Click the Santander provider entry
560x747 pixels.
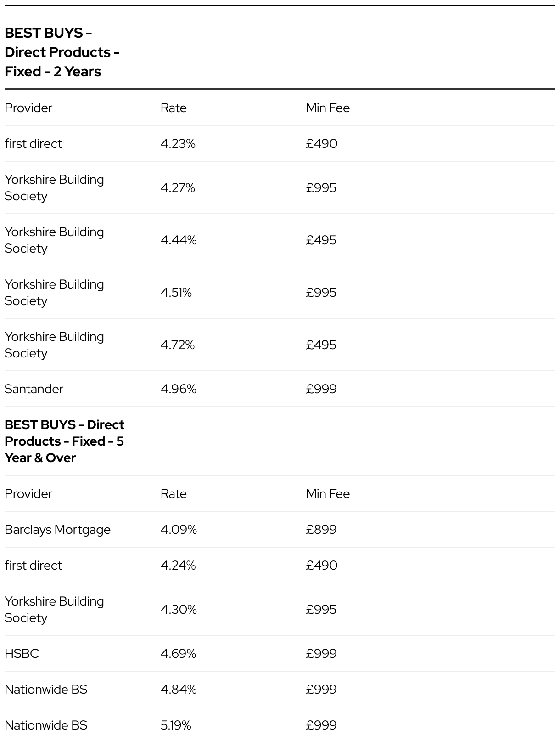(x=34, y=389)
